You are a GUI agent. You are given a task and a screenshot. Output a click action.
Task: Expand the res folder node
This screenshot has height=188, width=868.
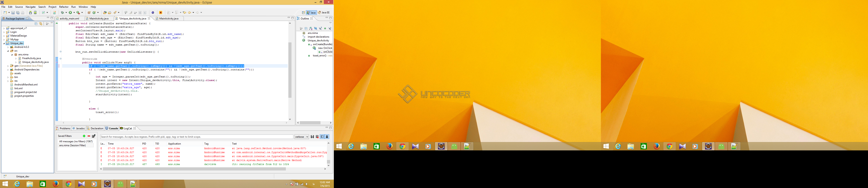click(8, 81)
